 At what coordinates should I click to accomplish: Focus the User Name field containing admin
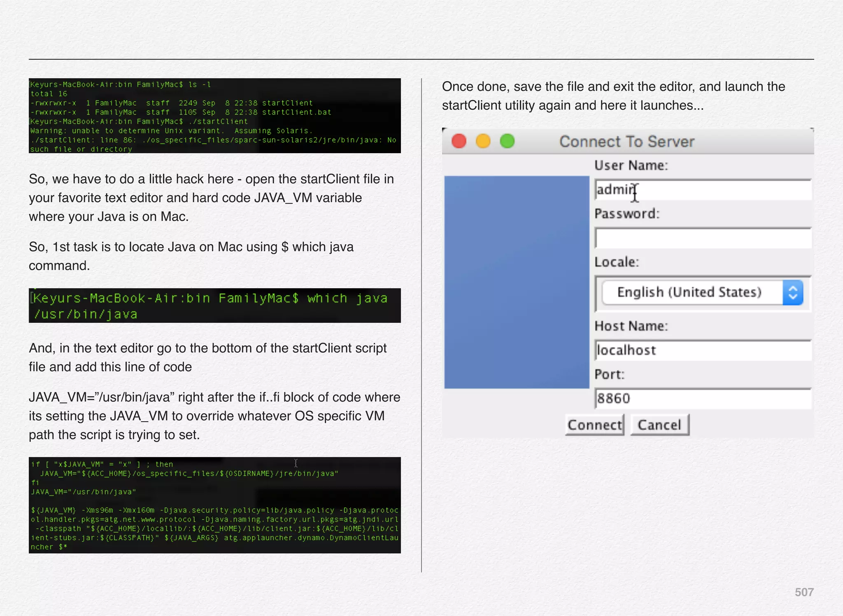tap(703, 190)
